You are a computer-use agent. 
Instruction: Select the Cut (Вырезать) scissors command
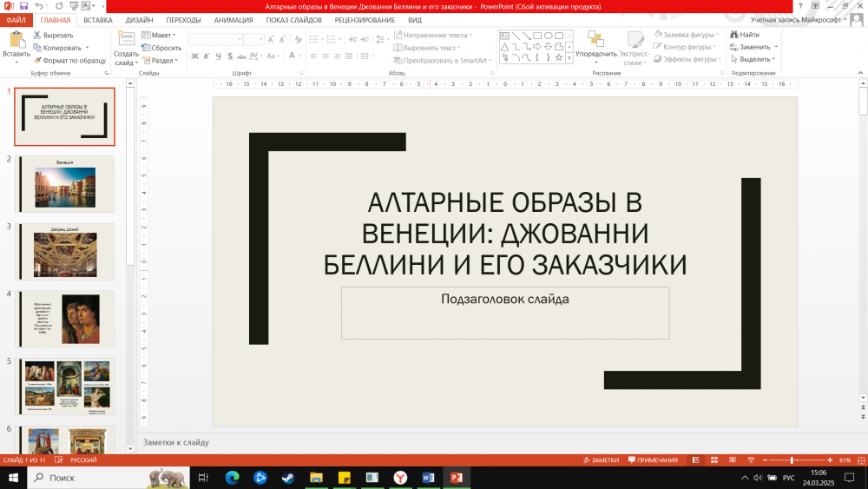click(53, 35)
